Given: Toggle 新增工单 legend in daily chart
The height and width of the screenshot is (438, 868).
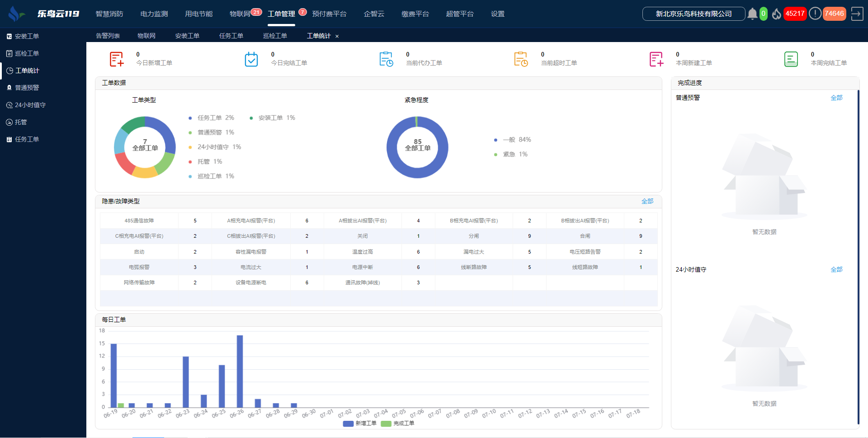Looking at the screenshot, I should point(360,424).
